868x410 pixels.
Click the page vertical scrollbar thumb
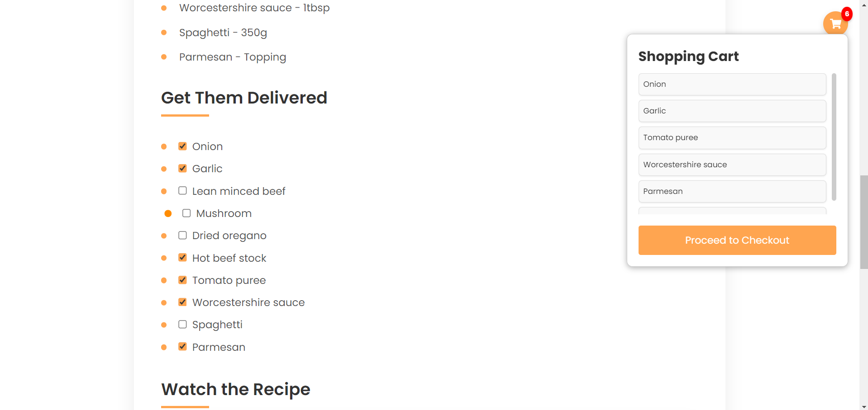pyautogui.click(x=864, y=221)
